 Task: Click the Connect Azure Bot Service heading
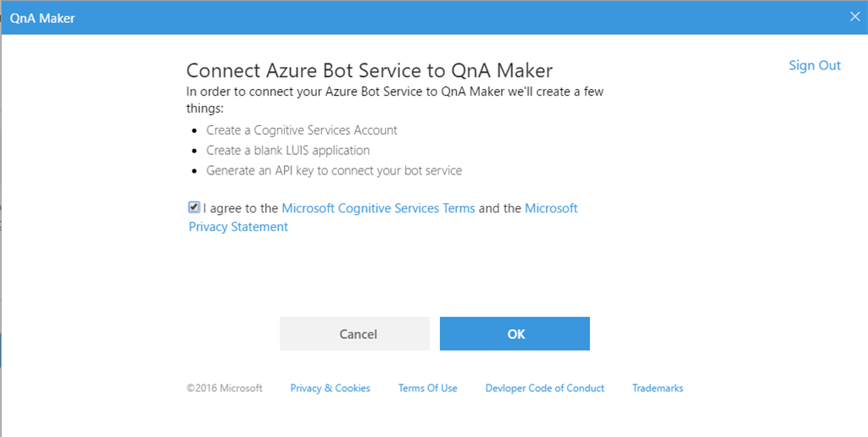369,69
